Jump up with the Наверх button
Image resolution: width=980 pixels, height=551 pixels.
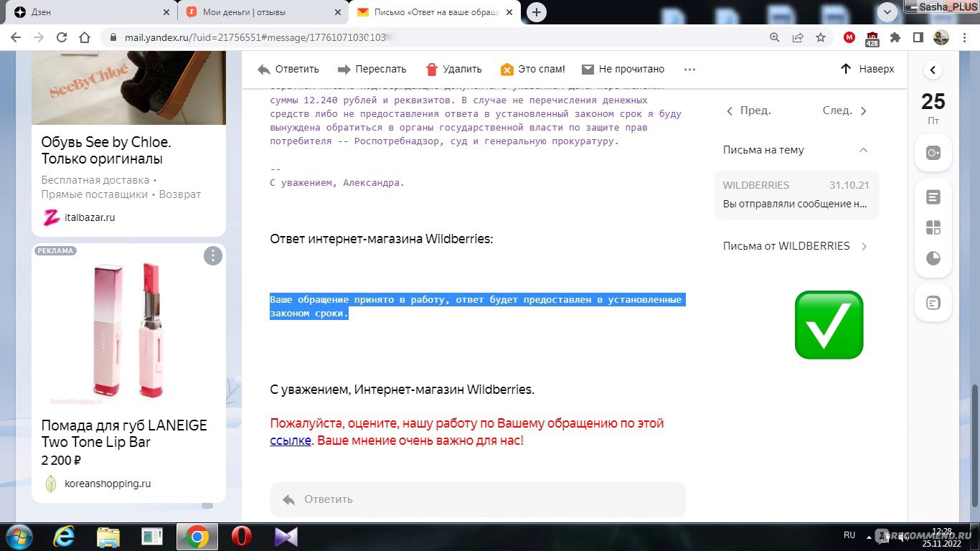click(x=867, y=69)
